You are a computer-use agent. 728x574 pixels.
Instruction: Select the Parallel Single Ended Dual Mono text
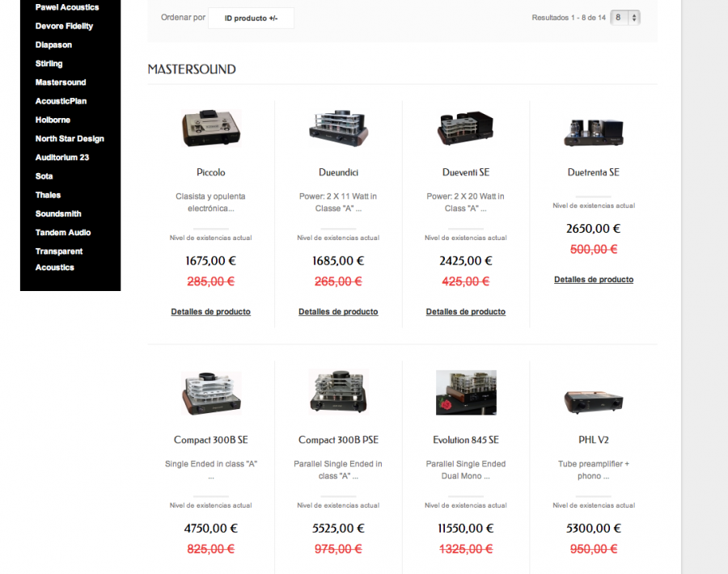coord(466,470)
